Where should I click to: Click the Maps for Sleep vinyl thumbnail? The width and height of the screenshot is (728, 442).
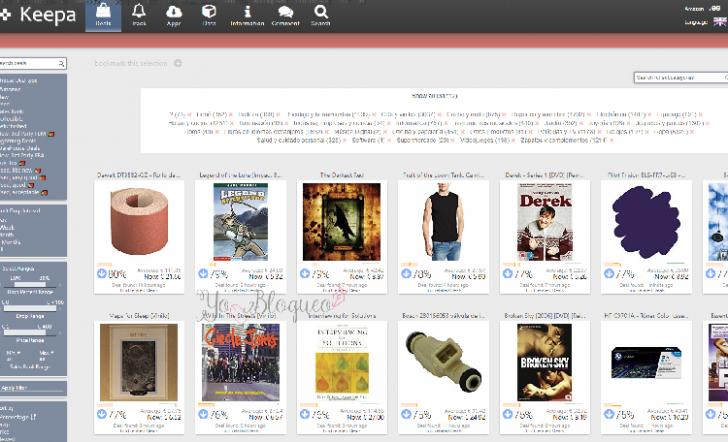139,363
